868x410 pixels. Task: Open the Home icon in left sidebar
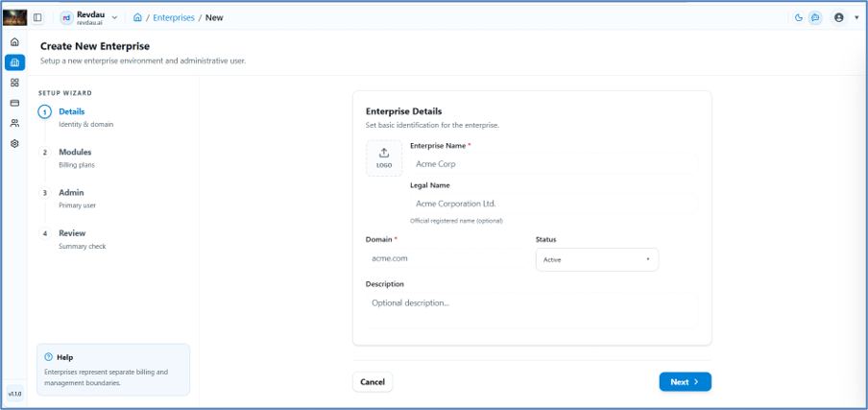coord(15,42)
